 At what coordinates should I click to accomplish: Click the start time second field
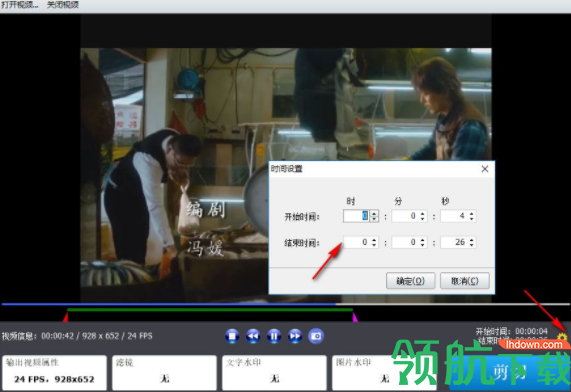coord(454,216)
